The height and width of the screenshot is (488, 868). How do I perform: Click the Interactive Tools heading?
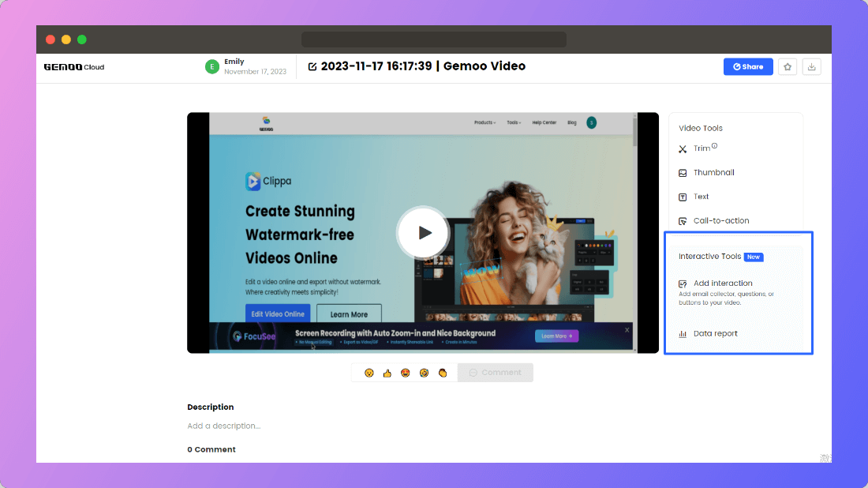point(709,257)
